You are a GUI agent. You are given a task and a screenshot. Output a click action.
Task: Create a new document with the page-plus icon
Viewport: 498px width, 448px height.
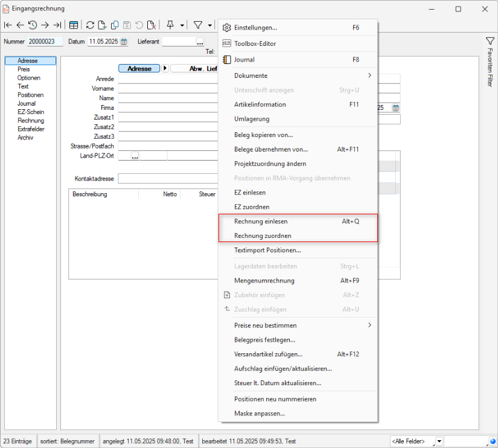102,25
